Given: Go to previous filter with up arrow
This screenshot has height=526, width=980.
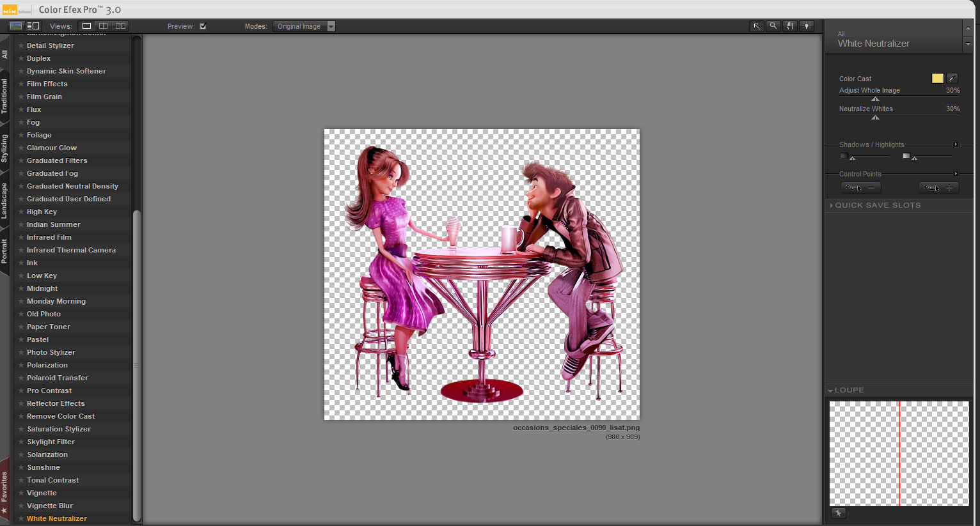Looking at the screenshot, I should tap(968, 28).
